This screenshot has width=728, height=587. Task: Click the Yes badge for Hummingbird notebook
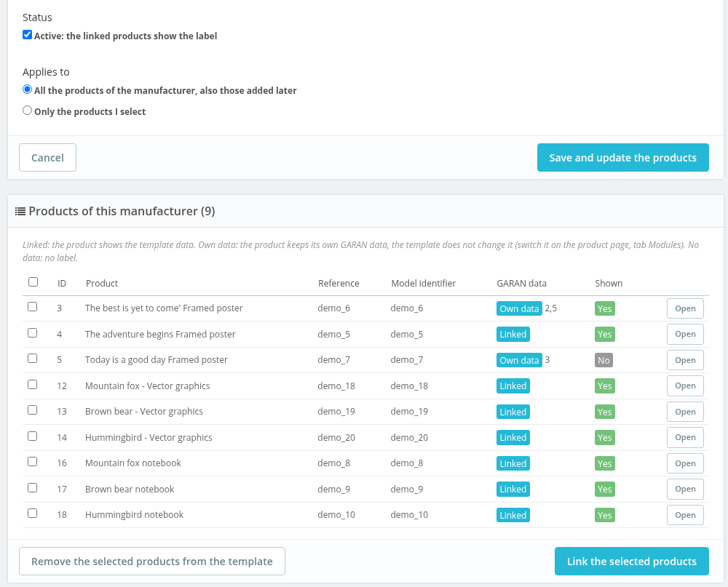[604, 515]
